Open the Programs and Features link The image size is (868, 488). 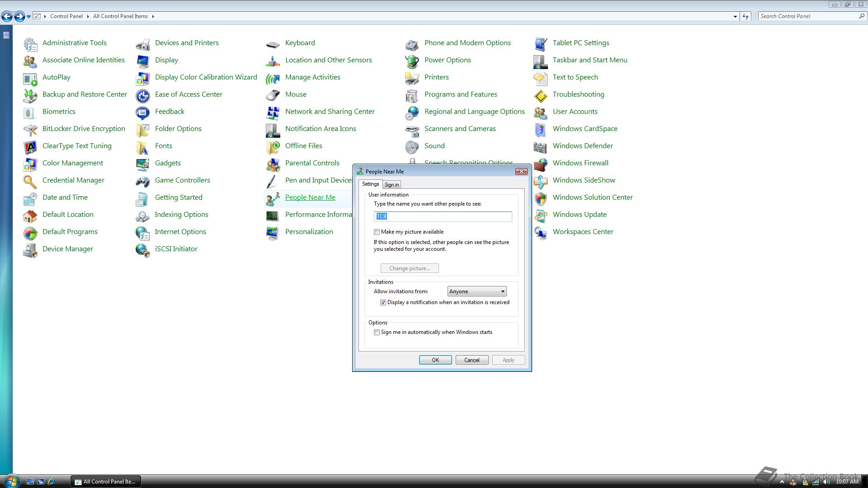[461, 94]
